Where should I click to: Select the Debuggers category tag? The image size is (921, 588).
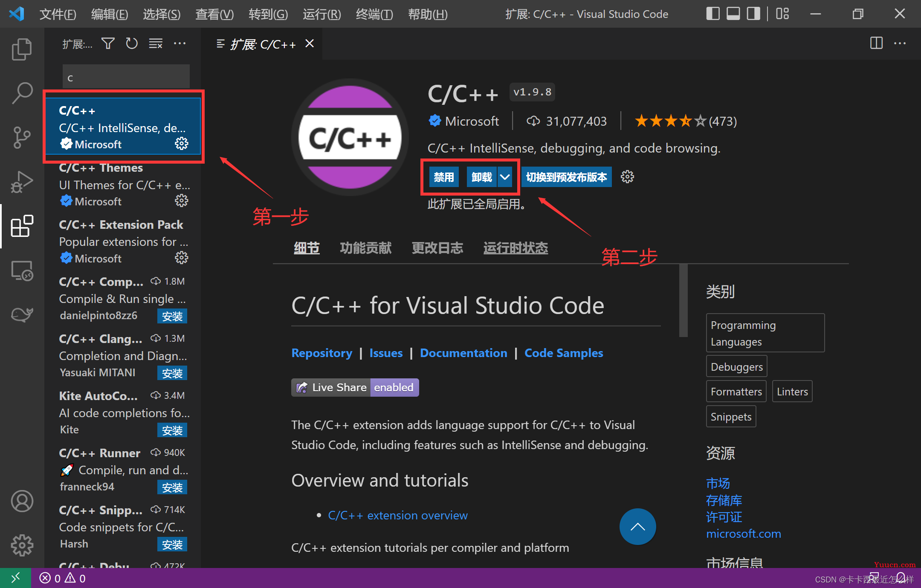tap(736, 366)
